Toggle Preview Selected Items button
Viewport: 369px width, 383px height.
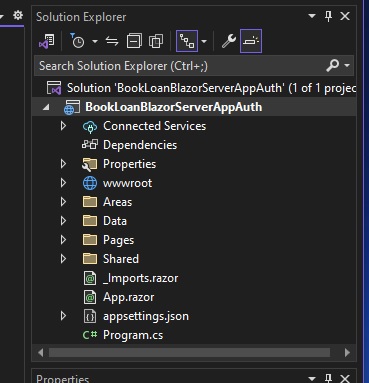coord(251,41)
